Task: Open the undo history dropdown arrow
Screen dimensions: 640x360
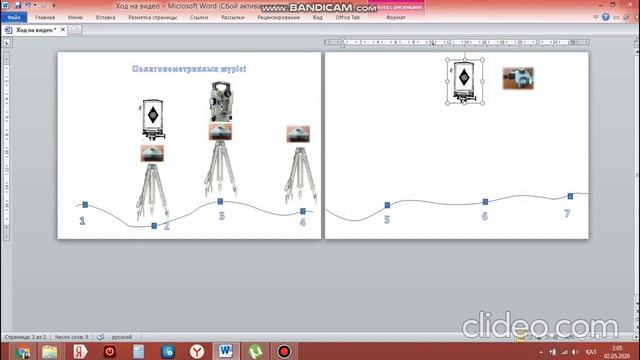Action: (35, 5)
